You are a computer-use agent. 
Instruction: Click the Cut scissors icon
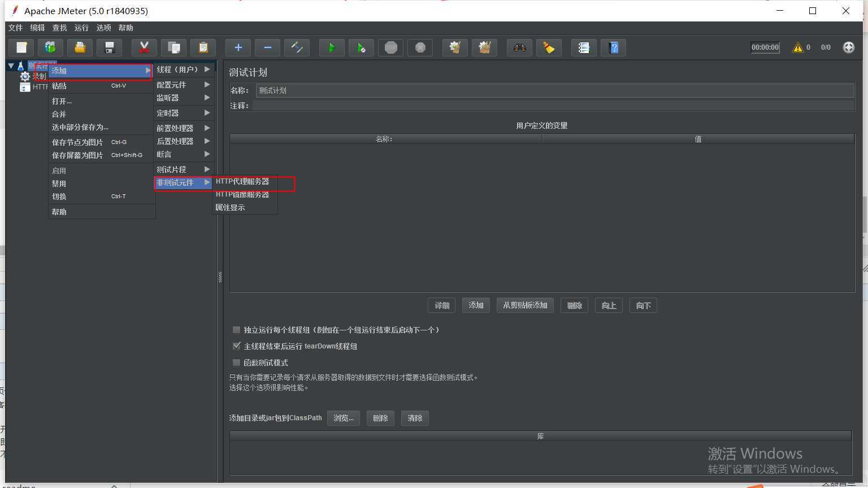(144, 48)
